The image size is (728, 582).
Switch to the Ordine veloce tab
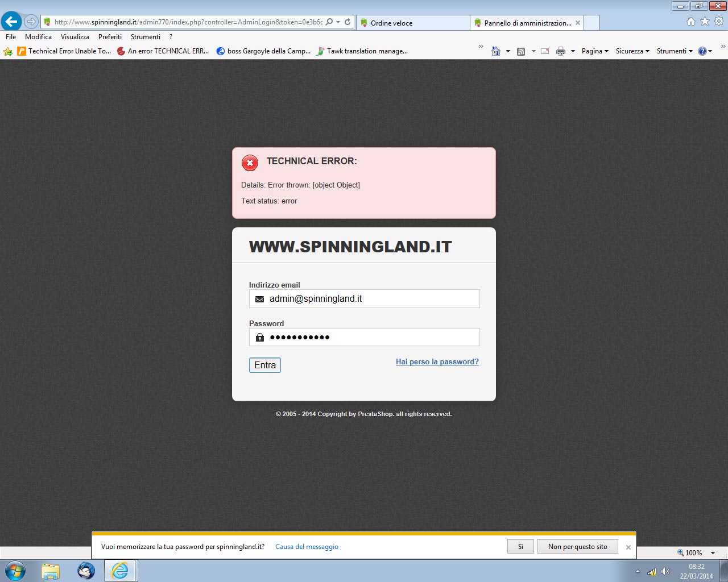[x=413, y=23]
